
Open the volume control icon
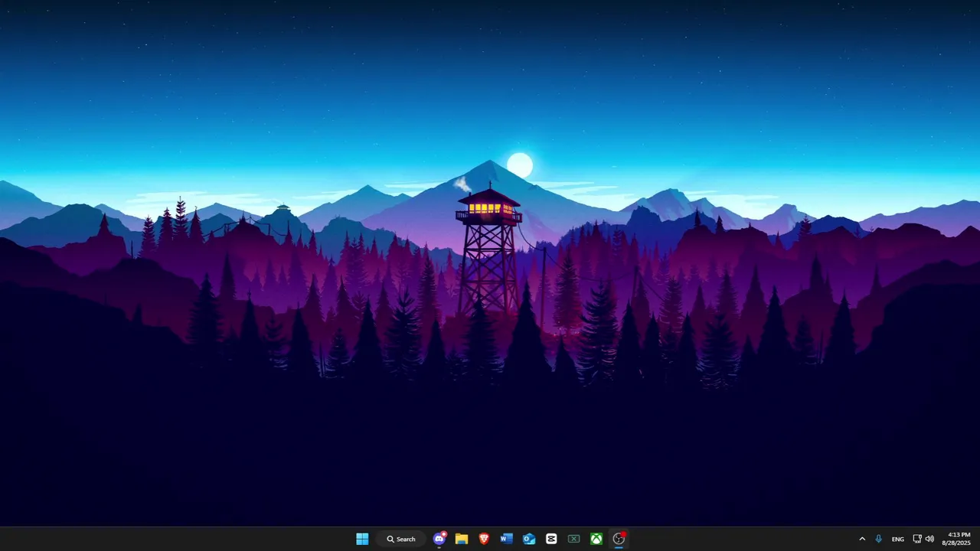[x=929, y=539]
